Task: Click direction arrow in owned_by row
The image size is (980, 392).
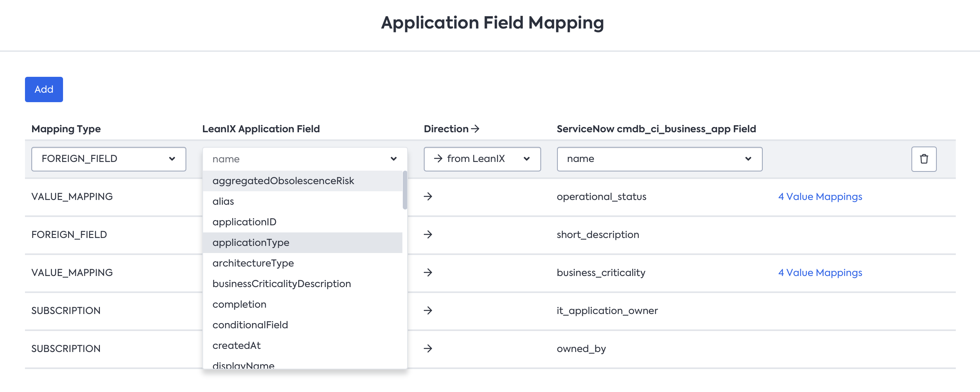Action: 428,348
